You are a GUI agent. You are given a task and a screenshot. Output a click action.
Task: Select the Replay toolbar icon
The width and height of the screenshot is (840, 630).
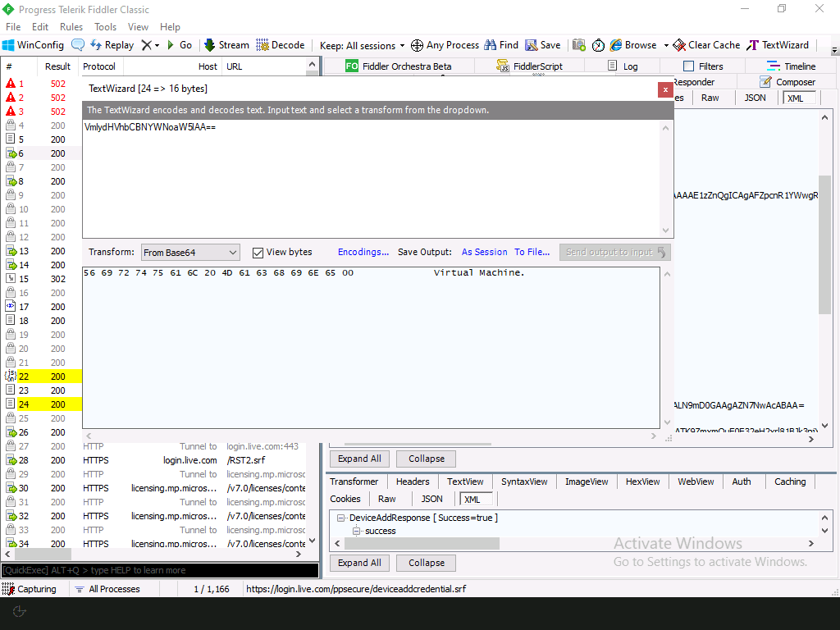(x=111, y=45)
